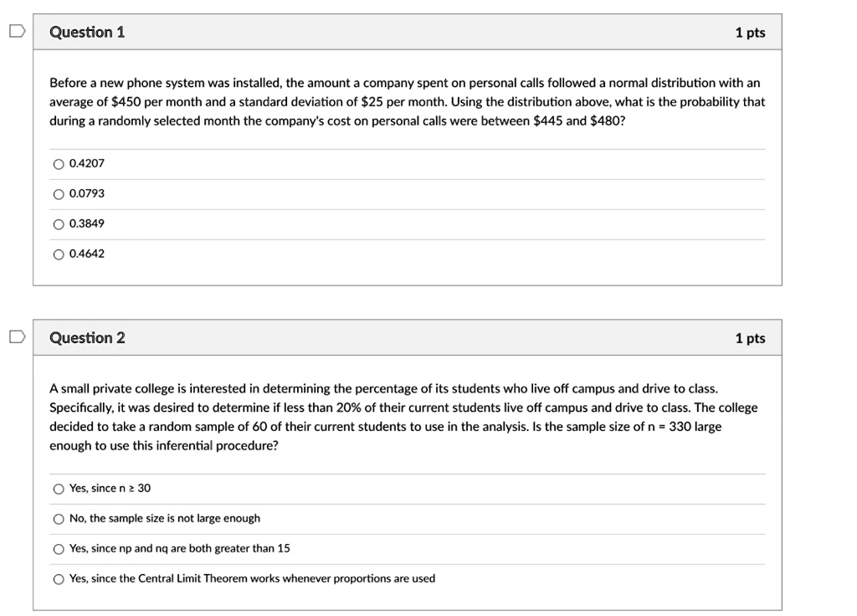Click the Question 1 points label

(x=750, y=33)
